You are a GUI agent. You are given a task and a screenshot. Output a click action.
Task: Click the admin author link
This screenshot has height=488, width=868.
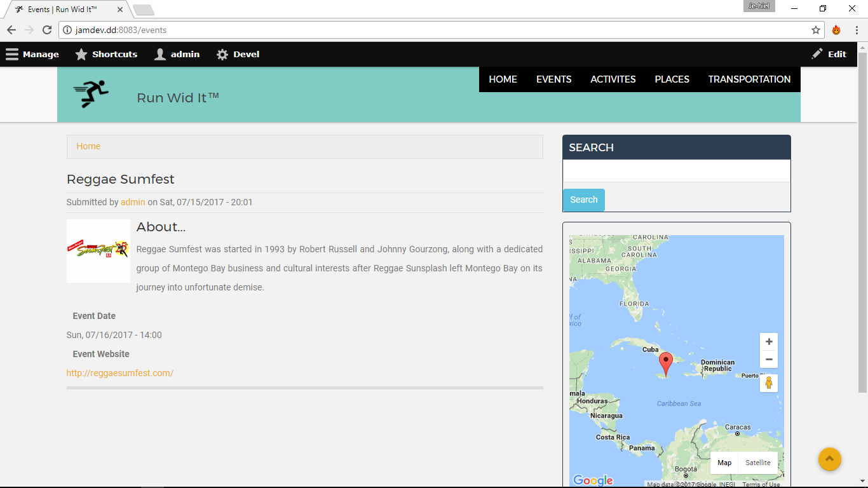pyautogui.click(x=133, y=202)
